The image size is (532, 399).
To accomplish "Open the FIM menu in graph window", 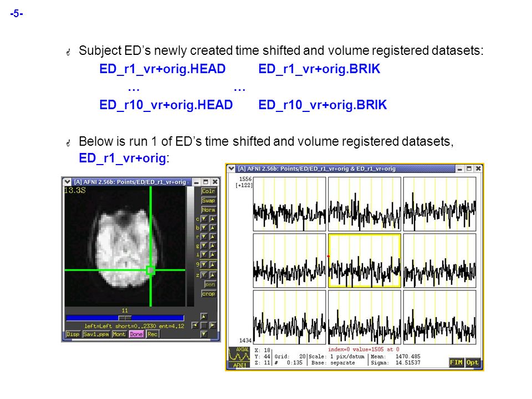I will (x=456, y=362).
